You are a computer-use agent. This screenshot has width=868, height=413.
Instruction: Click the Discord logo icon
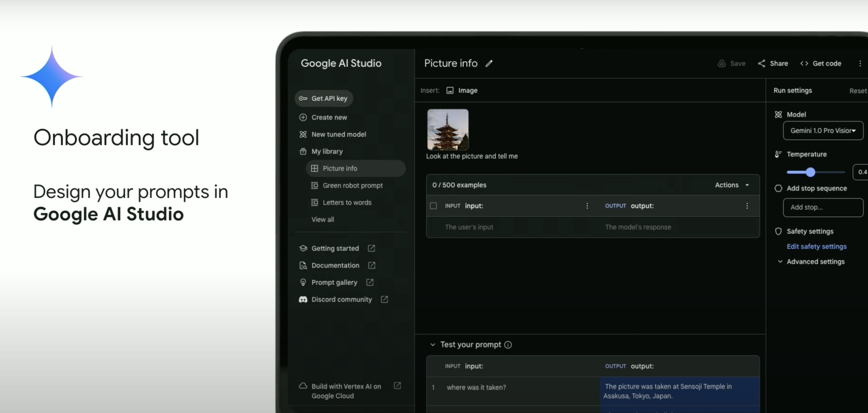303,299
